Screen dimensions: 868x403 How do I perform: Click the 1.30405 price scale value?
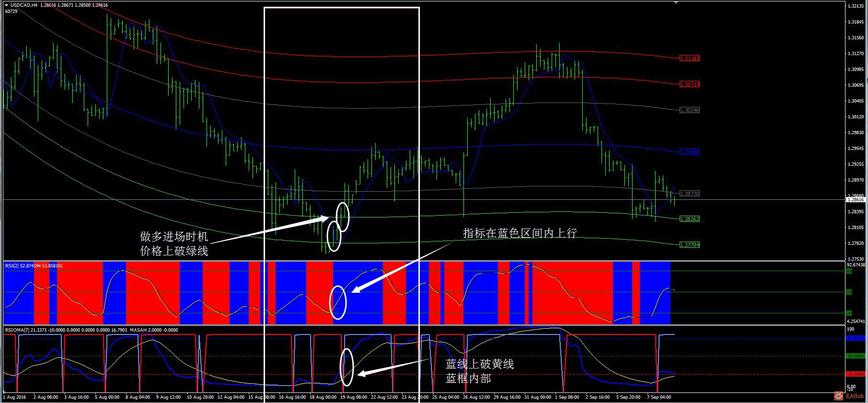coord(856,101)
